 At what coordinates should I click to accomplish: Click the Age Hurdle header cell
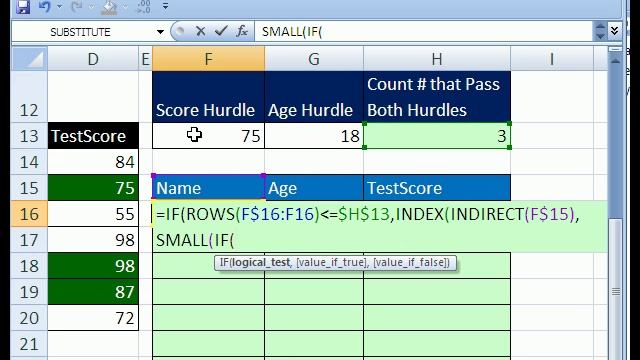[314, 97]
